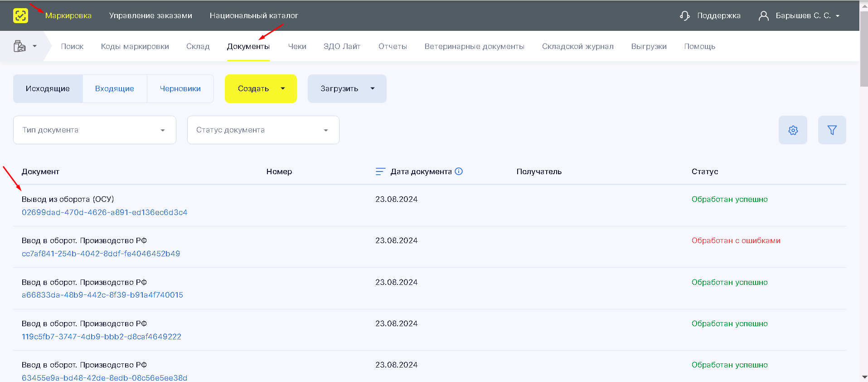Open document cc7af841-254b-4042-8ddf-fe4046452b49
Screen dimensions: 868x382
point(101,254)
